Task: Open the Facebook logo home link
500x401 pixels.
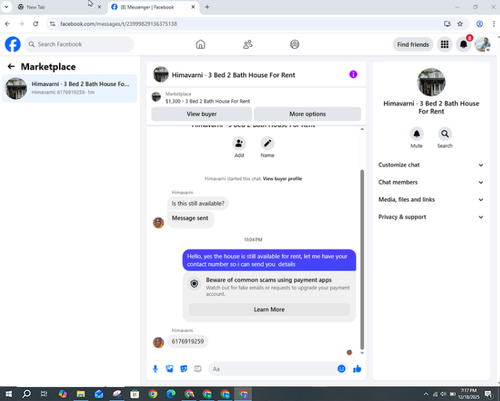Action: click(13, 44)
